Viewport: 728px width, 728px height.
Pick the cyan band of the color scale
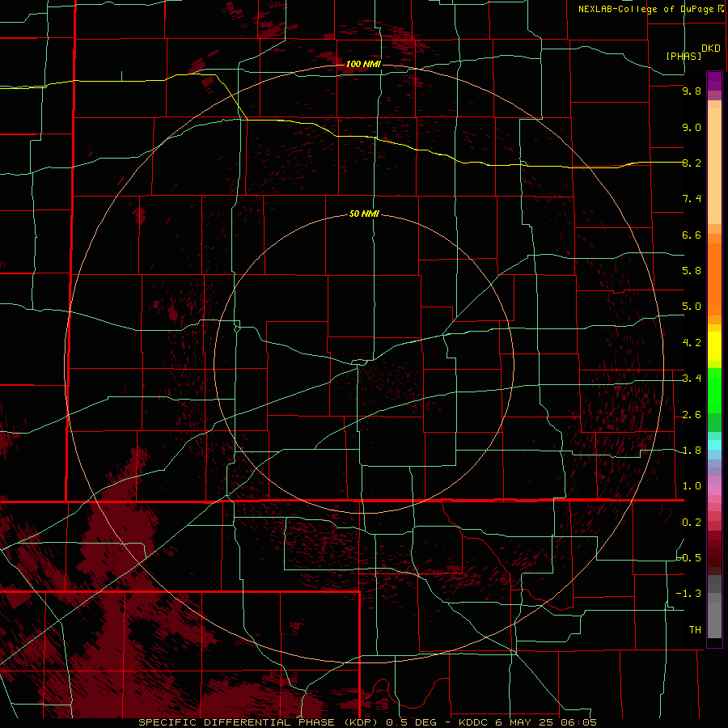click(x=714, y=444)
